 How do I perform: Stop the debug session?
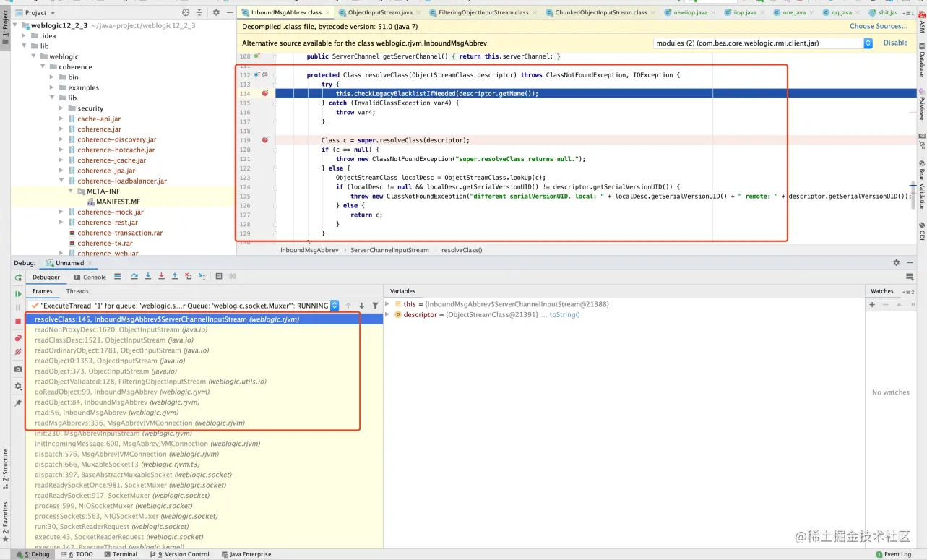point(18,321)
